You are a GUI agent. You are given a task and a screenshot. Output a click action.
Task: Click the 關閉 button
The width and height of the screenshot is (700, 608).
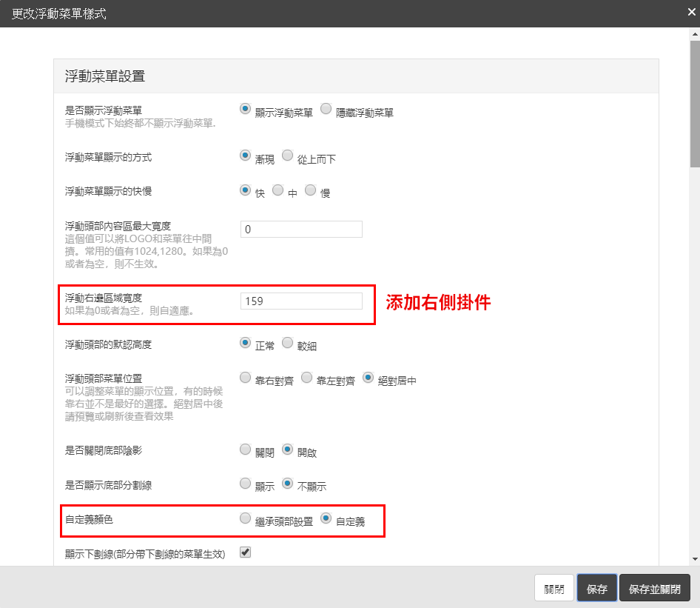(554, 588)
